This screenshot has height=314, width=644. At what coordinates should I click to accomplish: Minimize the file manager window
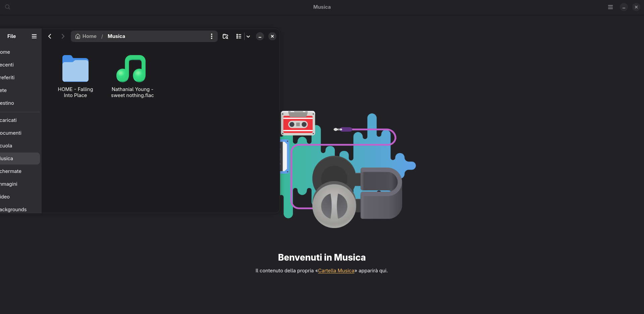coord(260,36)
